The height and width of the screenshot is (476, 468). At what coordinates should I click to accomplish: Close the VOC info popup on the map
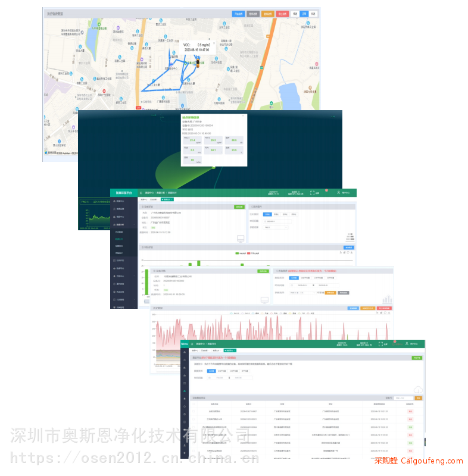(x=214, y=43)
